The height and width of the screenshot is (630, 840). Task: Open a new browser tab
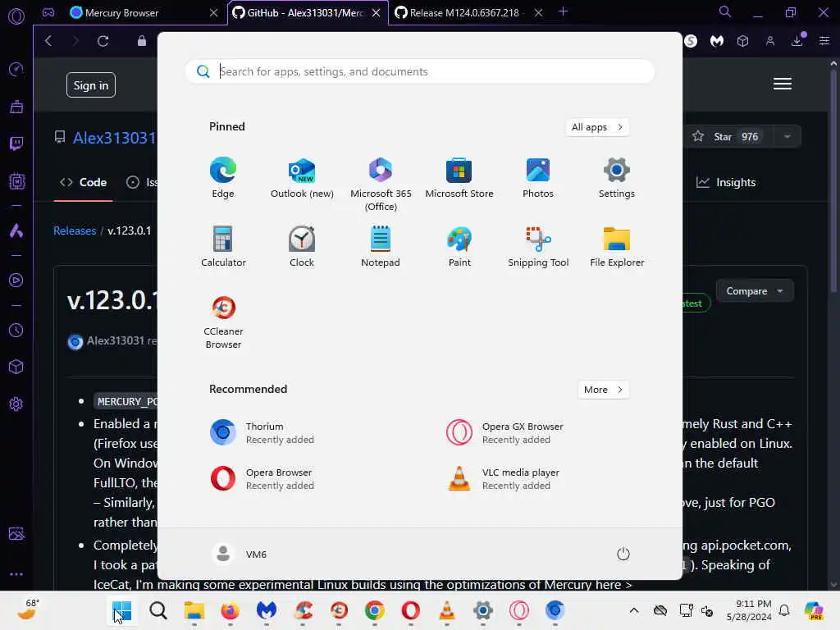click(x=563, y=11)
